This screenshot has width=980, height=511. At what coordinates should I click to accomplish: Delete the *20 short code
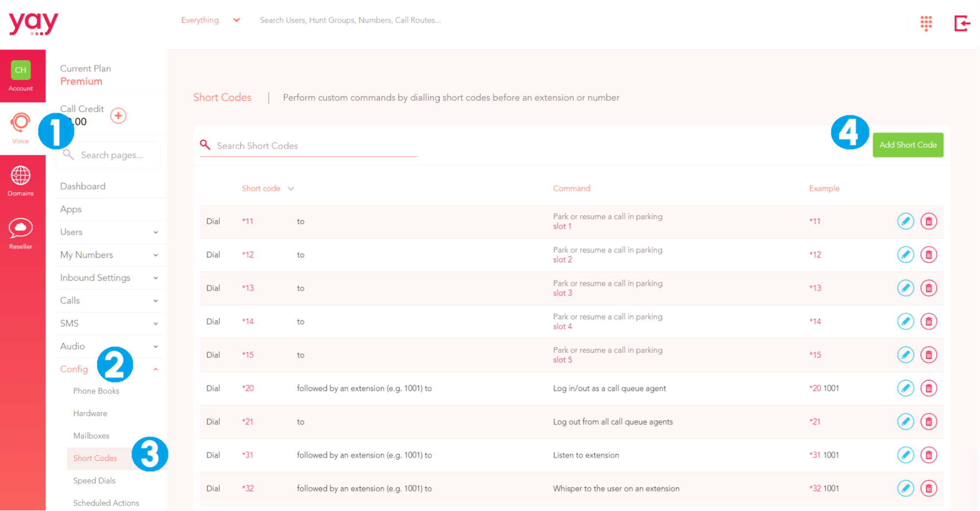(928, 388)
